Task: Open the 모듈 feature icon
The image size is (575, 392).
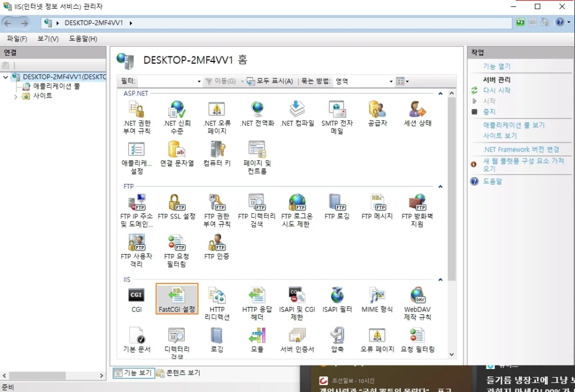Action: tap(257, 340)
